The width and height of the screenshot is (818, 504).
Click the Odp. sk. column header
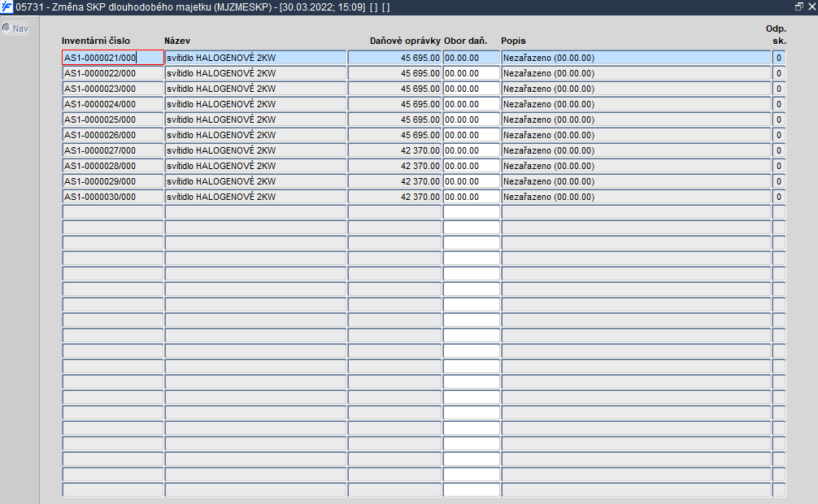776,34
